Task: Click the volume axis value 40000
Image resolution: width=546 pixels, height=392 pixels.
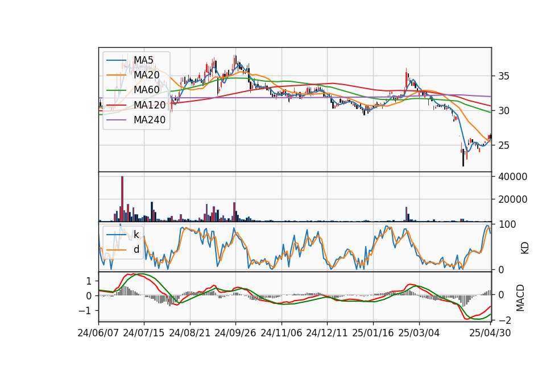Action: pos(512,177)
